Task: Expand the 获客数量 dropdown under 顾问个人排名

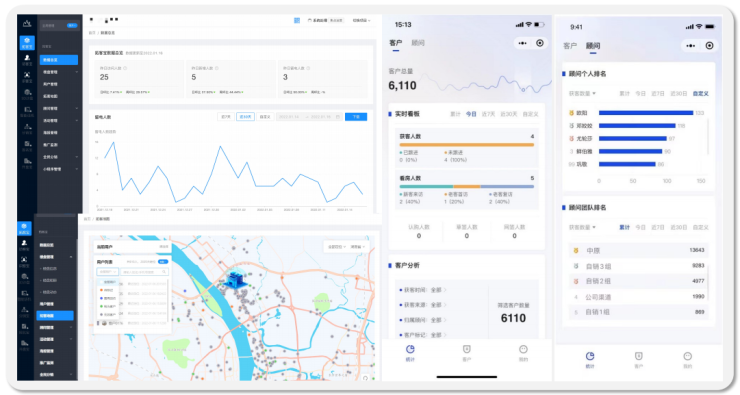Action: (582, 93)
